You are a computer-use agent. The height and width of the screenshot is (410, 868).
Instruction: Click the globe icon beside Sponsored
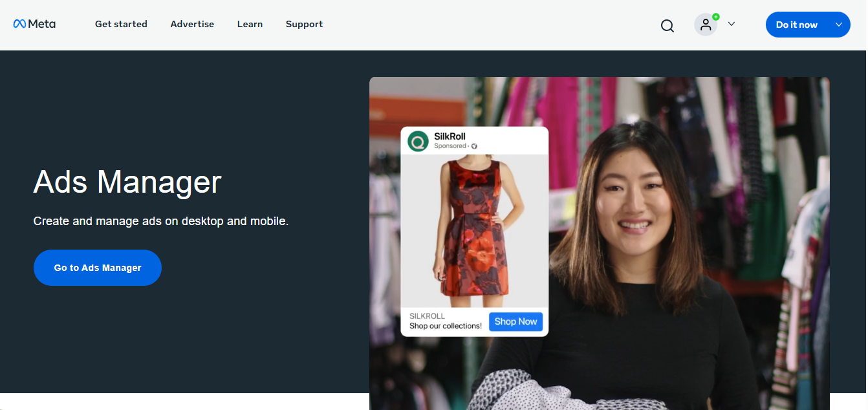coord(474,146)
